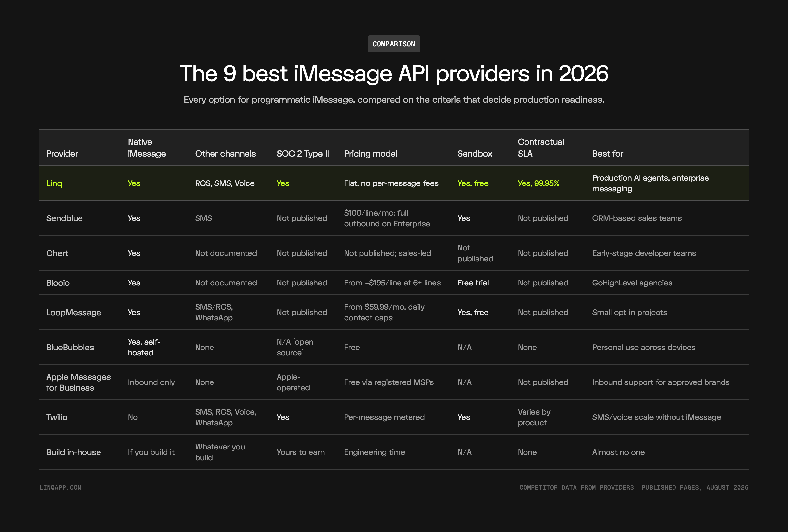
Task: Click Blooio's "Not published" Contractual SLA cell
Action: pos(543,283)
